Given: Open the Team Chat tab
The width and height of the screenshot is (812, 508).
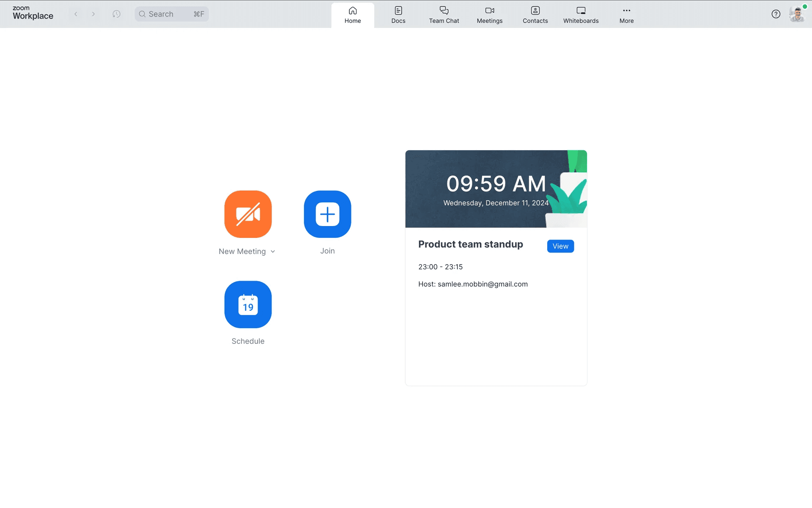Looking at the screenshot, I should [444, 15].
